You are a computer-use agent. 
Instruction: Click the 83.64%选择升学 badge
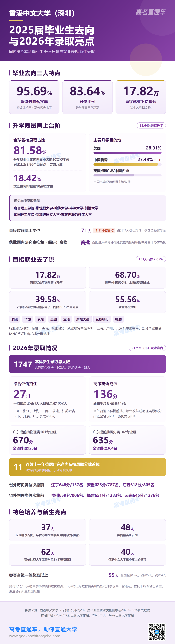pos(151,125)
